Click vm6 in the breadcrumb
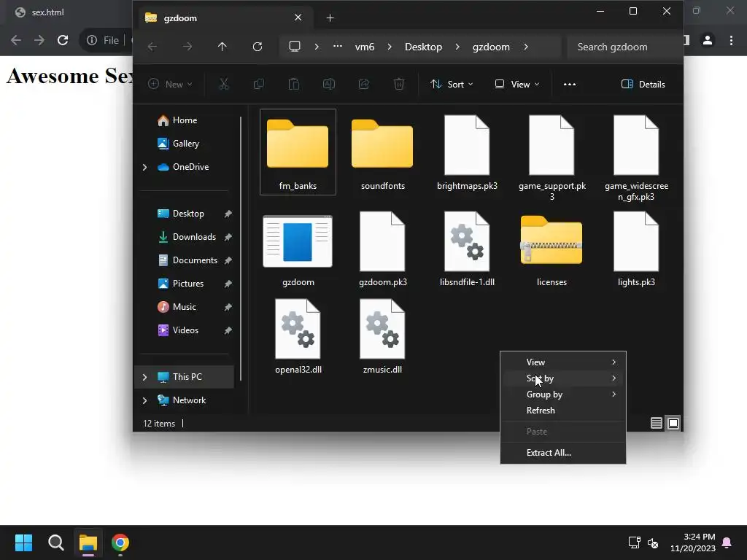Image resolution: width=747 pixels, height=560 pixels. pos(365,47)
